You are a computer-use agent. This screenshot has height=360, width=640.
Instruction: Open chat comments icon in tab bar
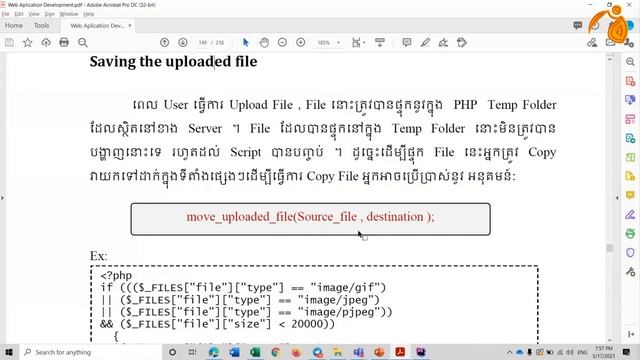(578, 25)
